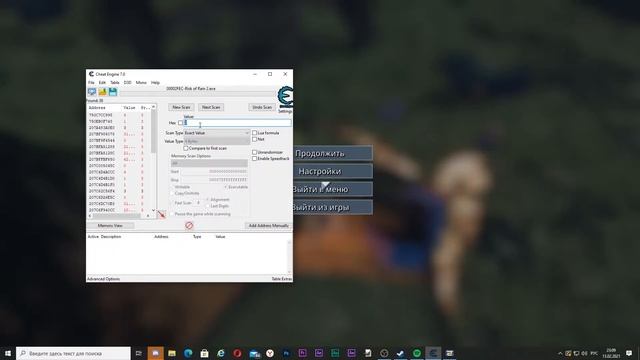Toggle the Hex checkbox
Screen dimensions: 640x360
[x=180, y=122]
